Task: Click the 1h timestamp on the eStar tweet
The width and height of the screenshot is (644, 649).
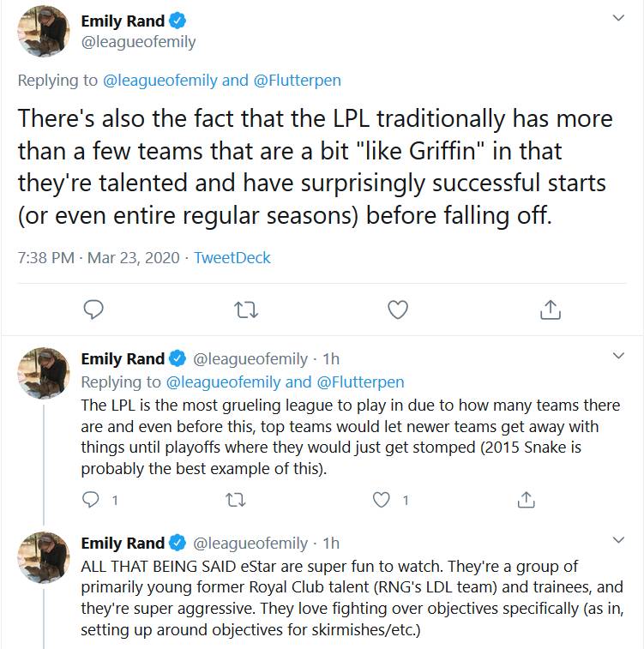Action: 330,544
